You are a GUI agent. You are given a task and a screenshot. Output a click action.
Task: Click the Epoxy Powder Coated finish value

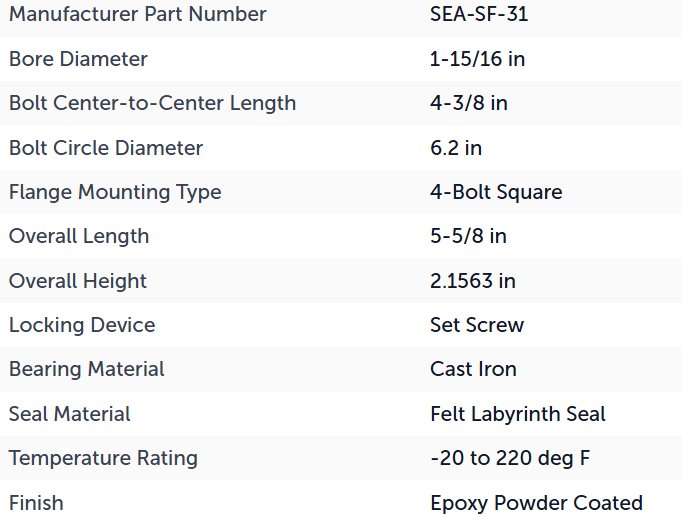pos(536,503)
